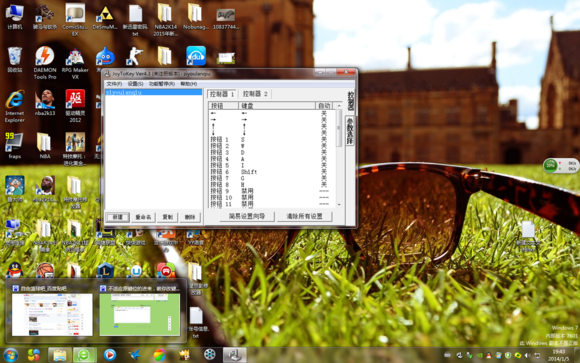Select the green browser window preview thumbnail
580x363 pixels.
pos(139,315)
